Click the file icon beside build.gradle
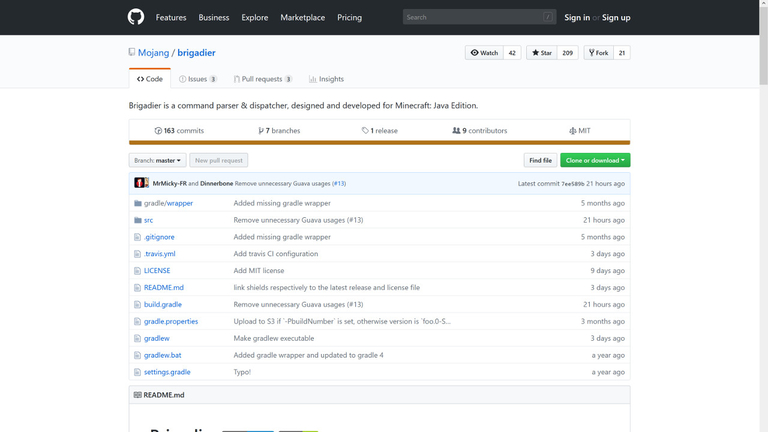This screenshot has height=432, width=768. pyautogui.click(x=138, y=305)
